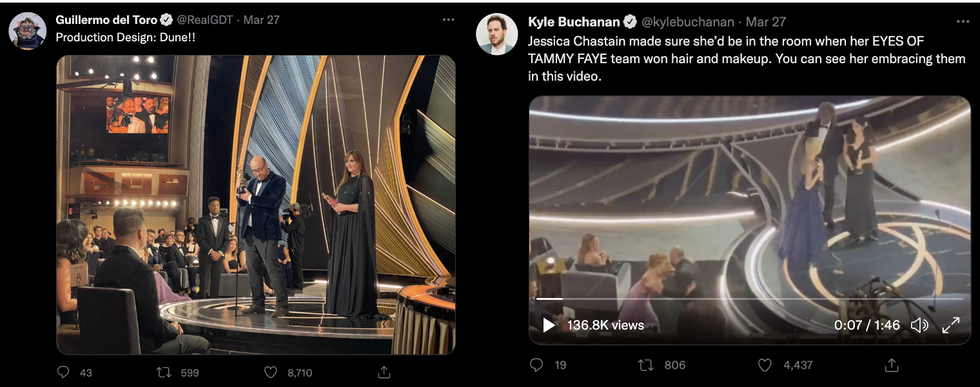This screenshot has height=387, width=980.
Task: Open Mar 27 timestamp on Kyle's tweet
Action: [766, 22]
